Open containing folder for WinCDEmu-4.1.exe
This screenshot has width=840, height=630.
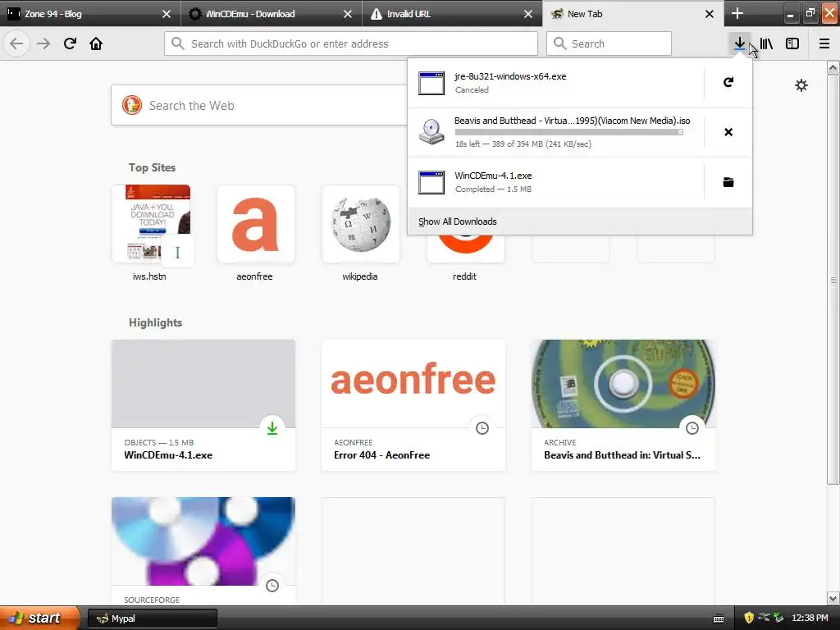tap(728, 182)
